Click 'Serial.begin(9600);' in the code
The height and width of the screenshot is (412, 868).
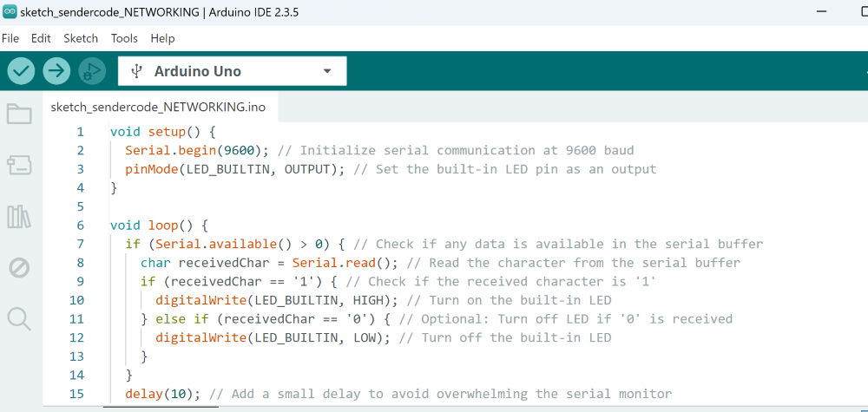197,150
